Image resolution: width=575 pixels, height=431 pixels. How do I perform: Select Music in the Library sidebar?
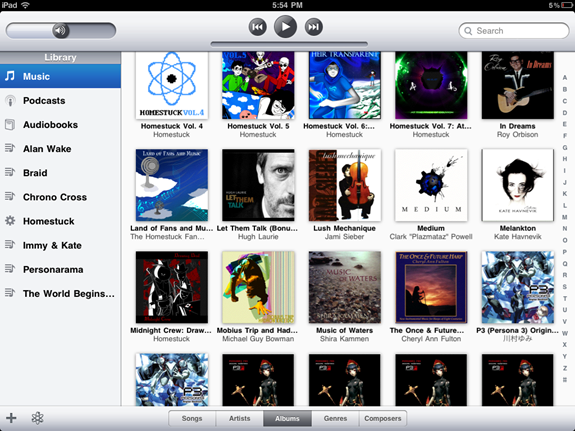pyautogui.click(x=60, y=76)
